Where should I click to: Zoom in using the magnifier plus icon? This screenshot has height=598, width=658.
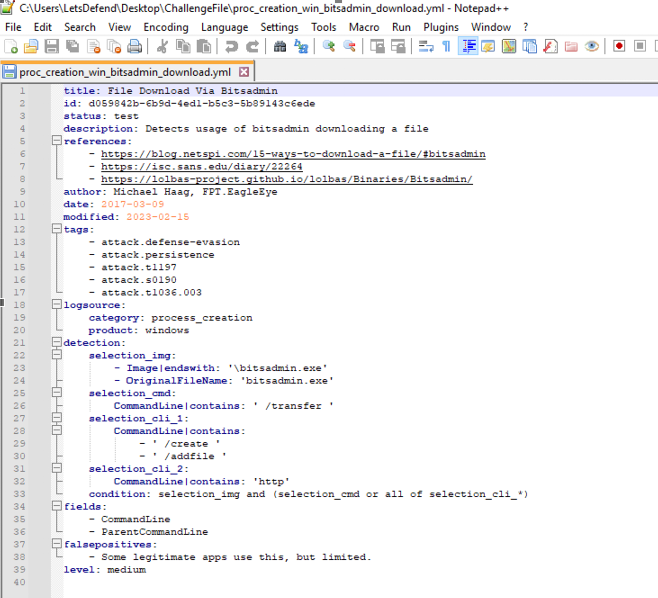[x=329, y=46]
